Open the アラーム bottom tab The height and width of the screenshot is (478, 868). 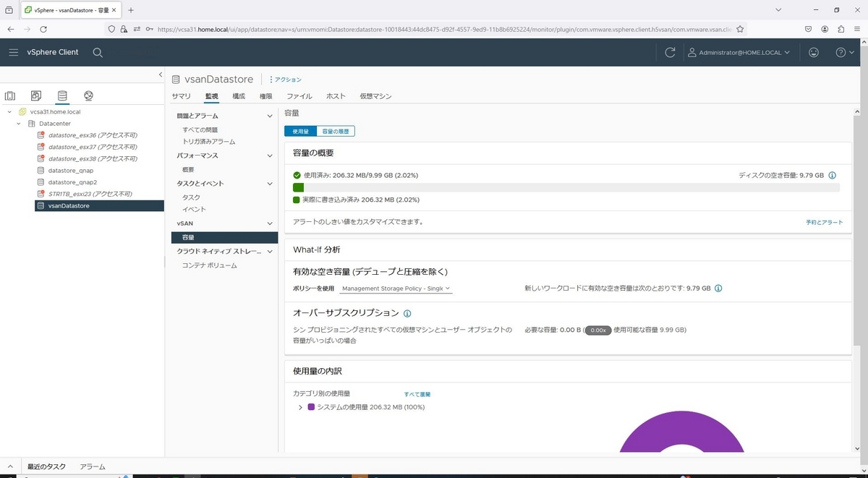tap(93, 466)
